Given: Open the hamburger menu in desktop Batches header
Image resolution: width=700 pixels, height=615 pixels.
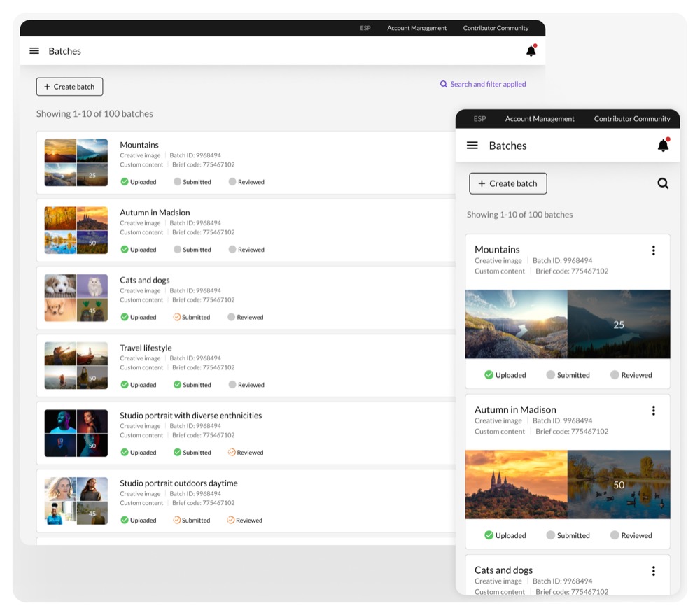Looking at the screenshot, I should point(34,51).
